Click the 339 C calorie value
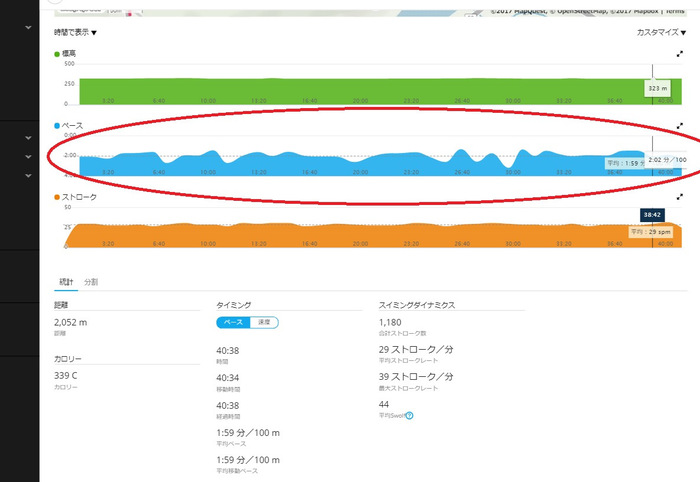The height and width of the screenshot is (482, 700). 65,376
